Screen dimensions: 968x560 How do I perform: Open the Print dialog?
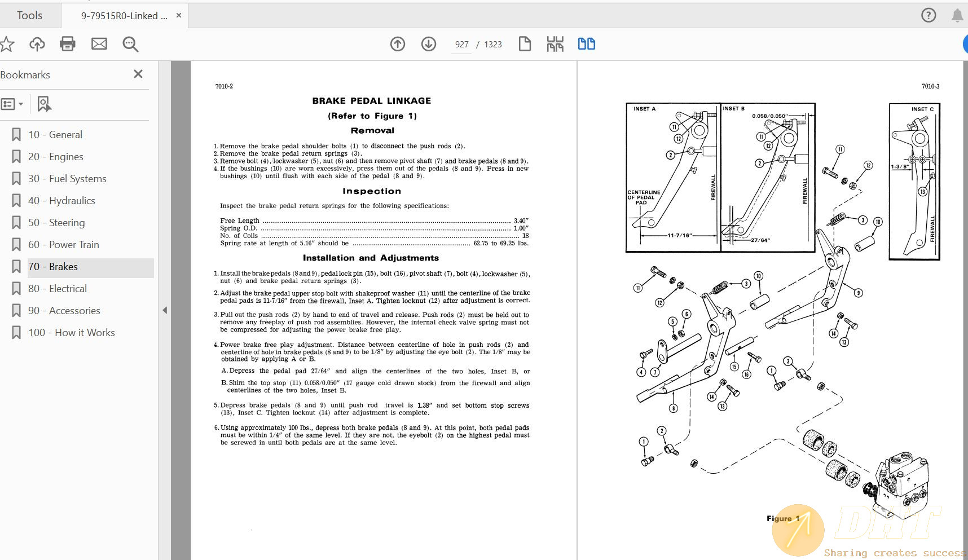pos(68,44)
